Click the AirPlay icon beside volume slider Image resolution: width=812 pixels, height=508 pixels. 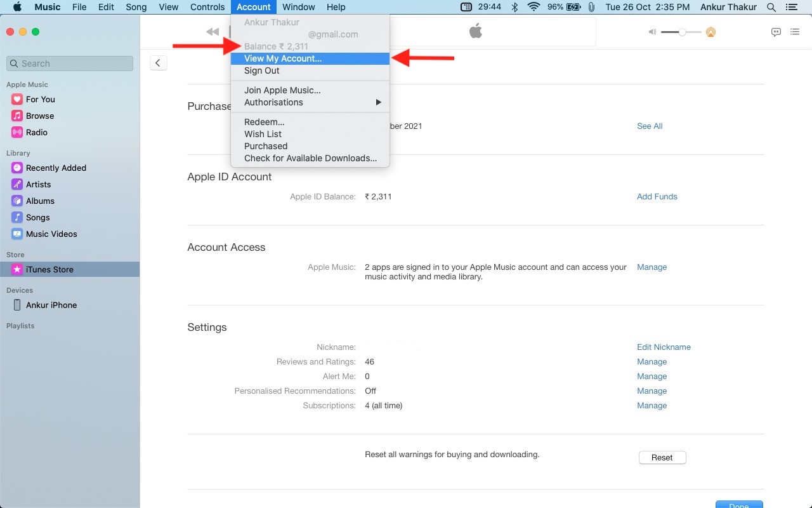coord(710,32)
